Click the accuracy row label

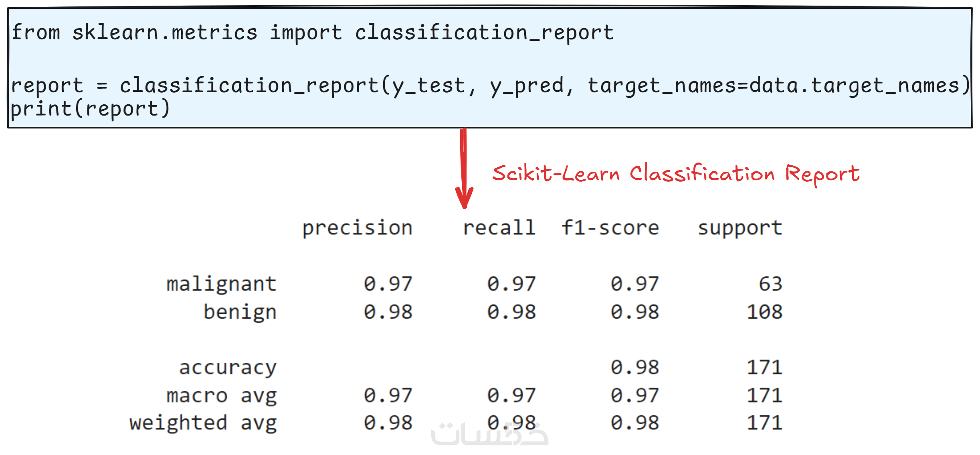228,368
